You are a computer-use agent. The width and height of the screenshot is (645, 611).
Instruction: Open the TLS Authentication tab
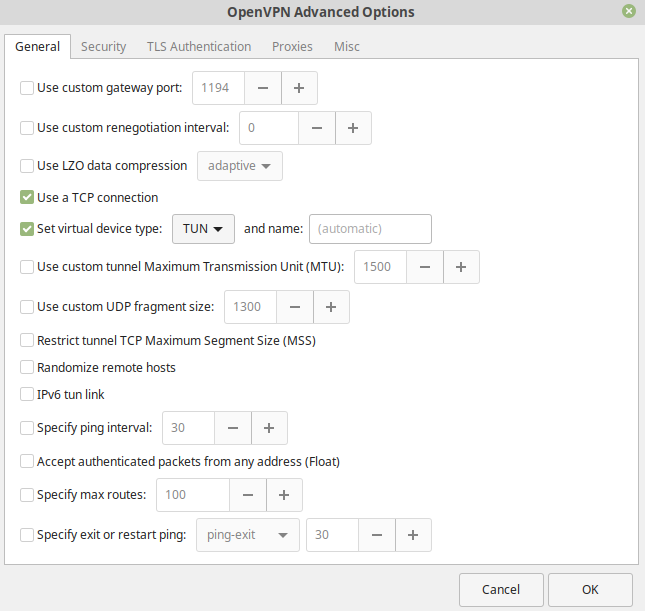point(199,47)
